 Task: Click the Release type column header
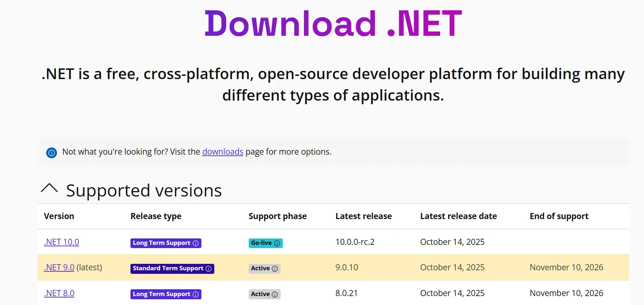[156, 216]
